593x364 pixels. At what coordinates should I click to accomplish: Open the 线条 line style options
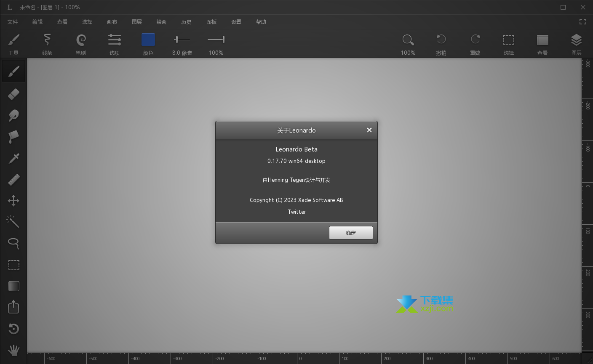tap(47, 44)
